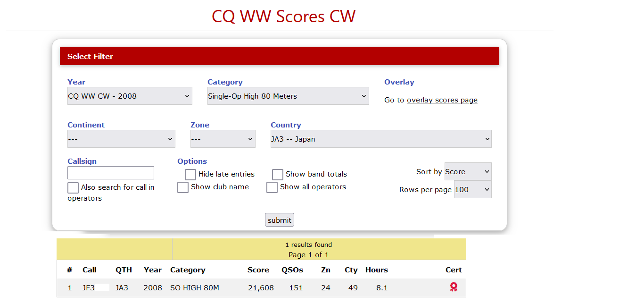Open the Category selection dropdown

coord(288,96)
